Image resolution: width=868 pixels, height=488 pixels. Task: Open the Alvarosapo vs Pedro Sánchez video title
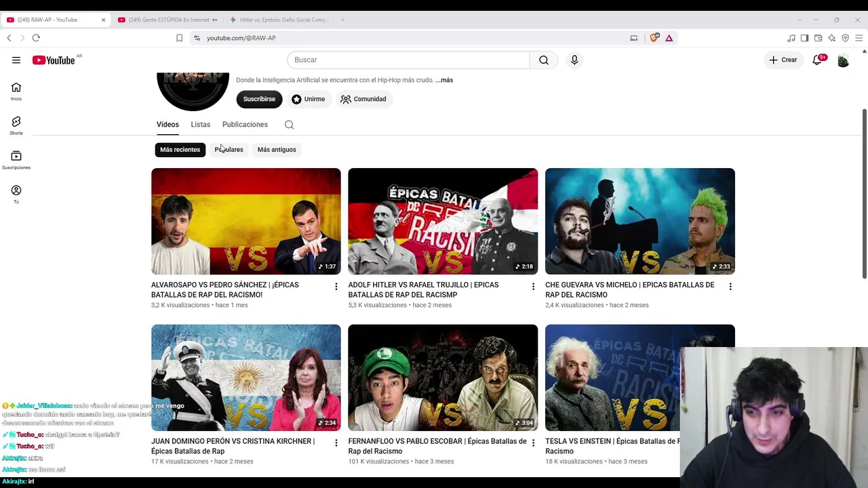225,290
